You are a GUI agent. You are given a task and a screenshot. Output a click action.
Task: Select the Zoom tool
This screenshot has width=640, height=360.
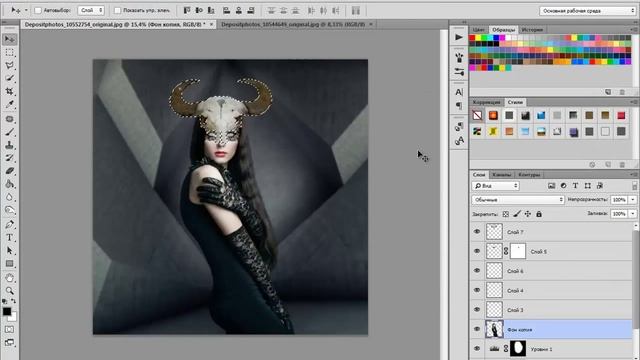pos(9,291)
